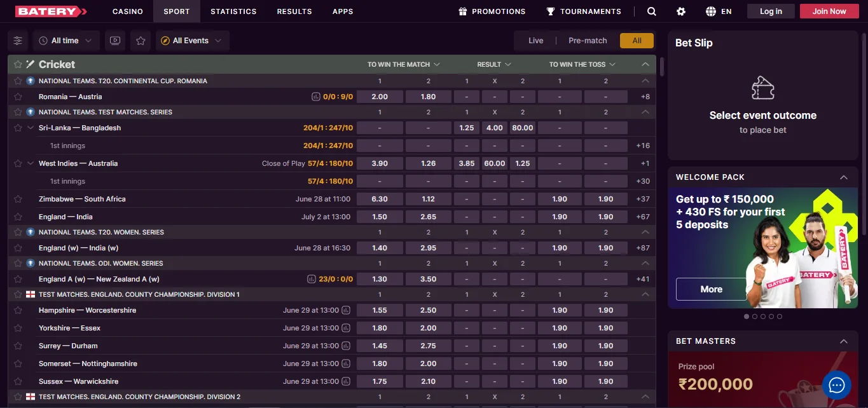This screenshot has height=408, width=868.
Task: Toggle favorites star filter in toolbar
Action: coord(141,41)
